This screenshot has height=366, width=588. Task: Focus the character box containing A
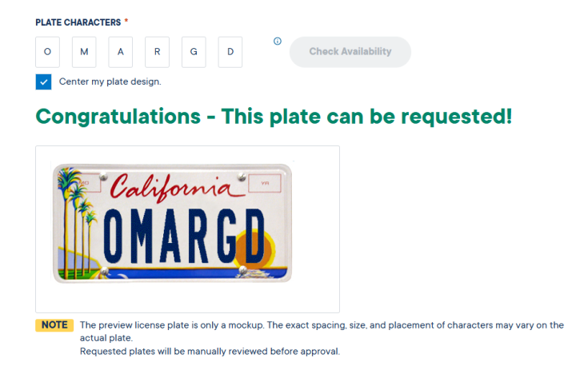[120, 52]
